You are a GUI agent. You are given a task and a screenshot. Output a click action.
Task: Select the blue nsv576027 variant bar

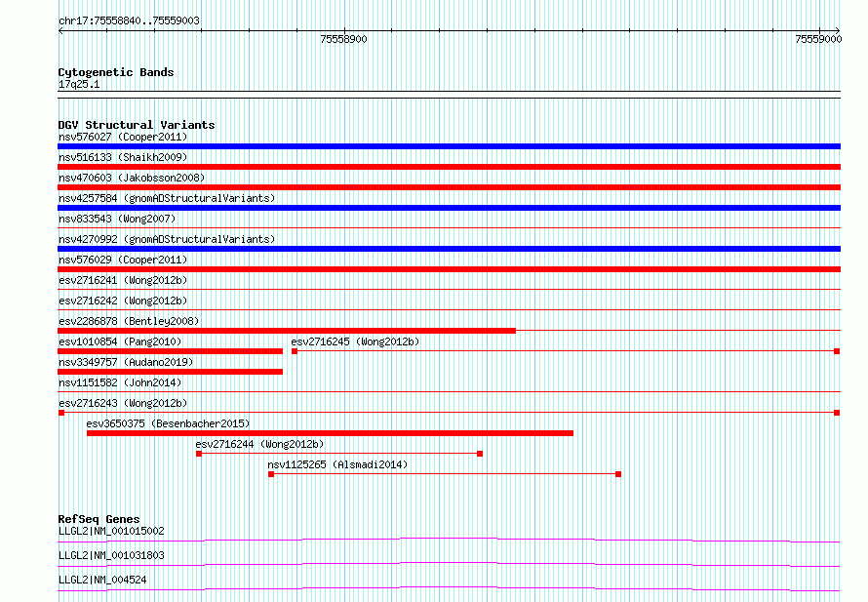coord(449,146)
